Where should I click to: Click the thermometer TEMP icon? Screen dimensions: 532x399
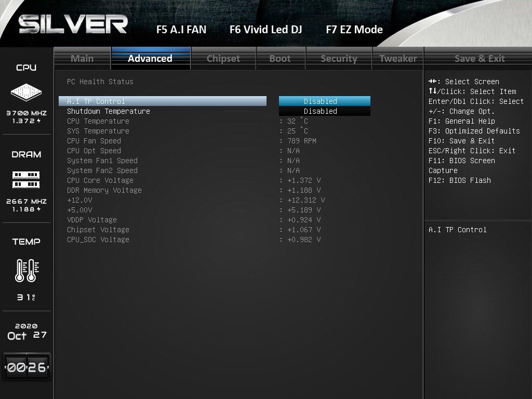click(x=26, y=270)
